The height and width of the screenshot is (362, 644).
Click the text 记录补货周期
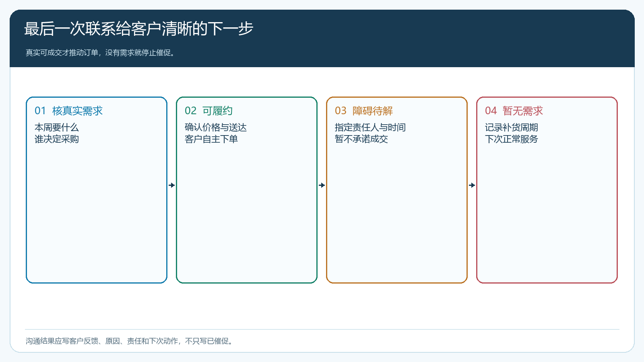click(x=512, y=128)
